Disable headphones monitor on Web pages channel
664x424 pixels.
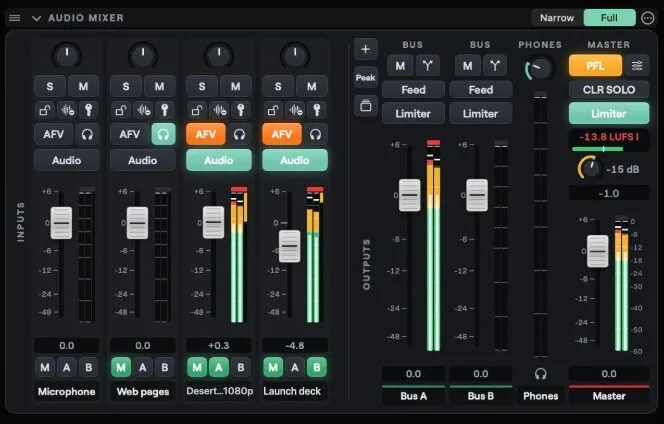163,134
